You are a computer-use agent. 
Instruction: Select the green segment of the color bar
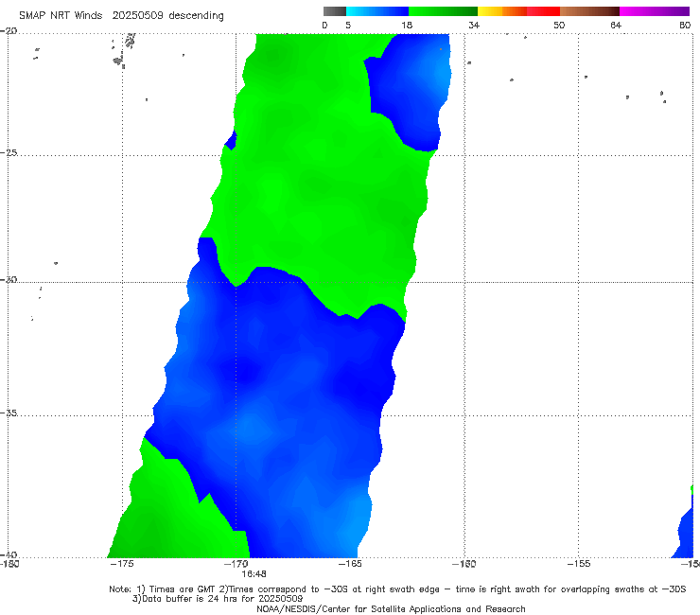tap(443, 11)
